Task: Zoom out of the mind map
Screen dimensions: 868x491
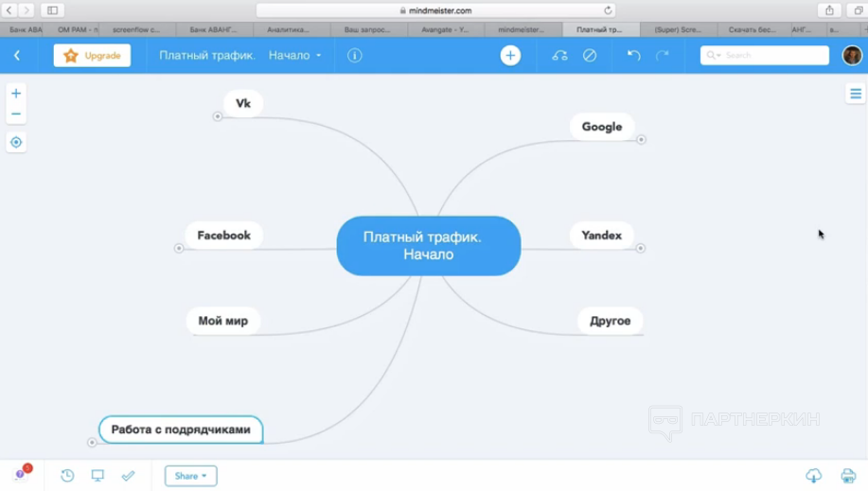Action: click(x=16, y=114)
